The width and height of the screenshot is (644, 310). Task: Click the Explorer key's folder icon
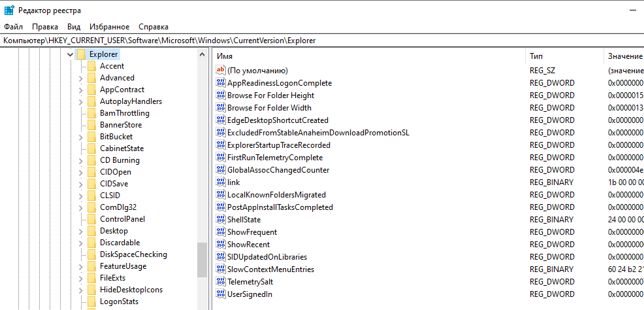tap(81, 54)
